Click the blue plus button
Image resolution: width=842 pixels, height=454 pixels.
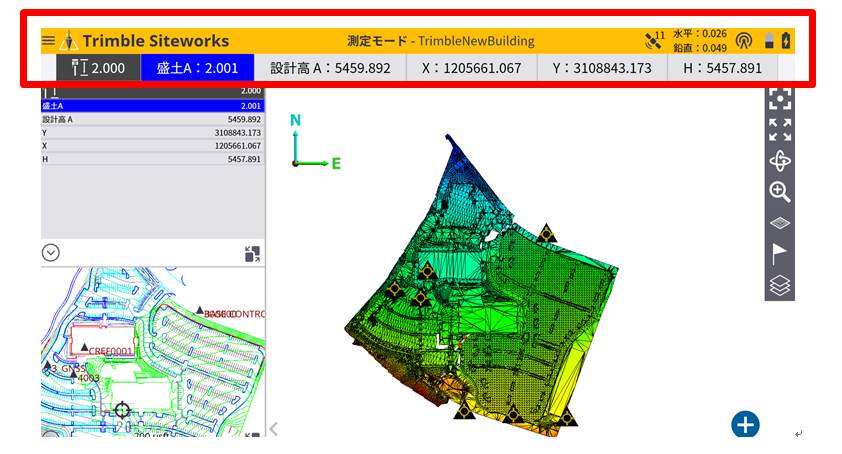click(x=745, y=424)
